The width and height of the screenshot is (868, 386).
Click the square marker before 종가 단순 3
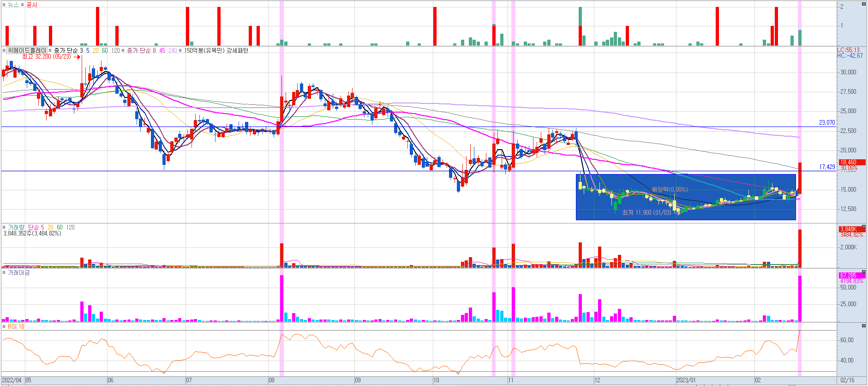coord(50,50)
